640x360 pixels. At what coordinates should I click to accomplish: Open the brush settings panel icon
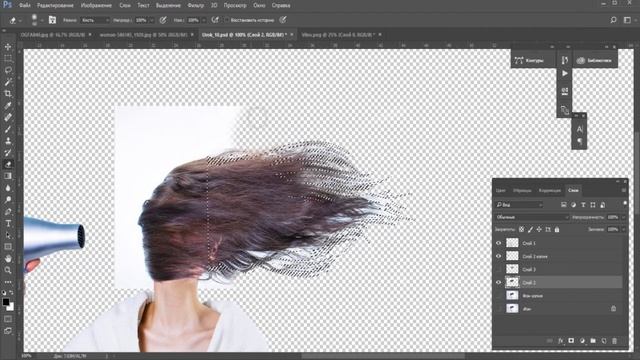(x=52, y=20)
